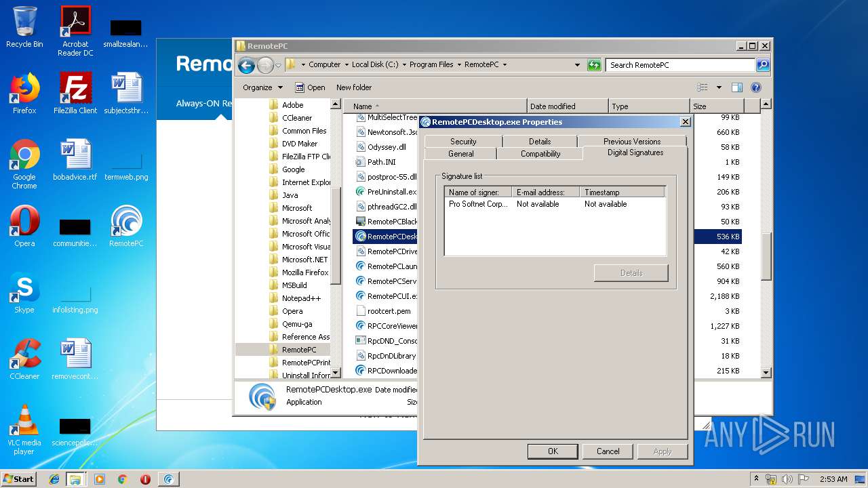Open Explorer help icon
Screen dimensions: 868x488
[756, 87]
